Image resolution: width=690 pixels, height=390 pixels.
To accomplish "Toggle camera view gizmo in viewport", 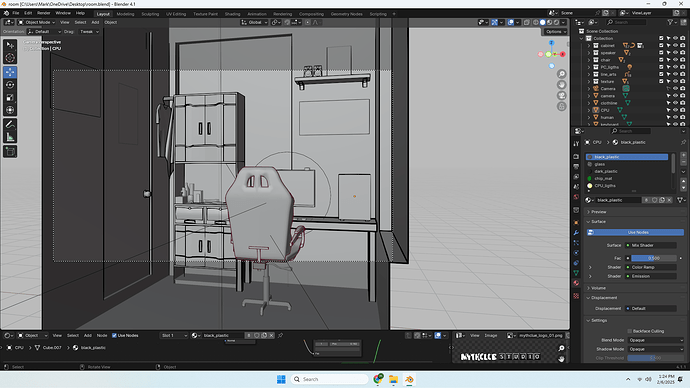I will click(x=562, y=96).
